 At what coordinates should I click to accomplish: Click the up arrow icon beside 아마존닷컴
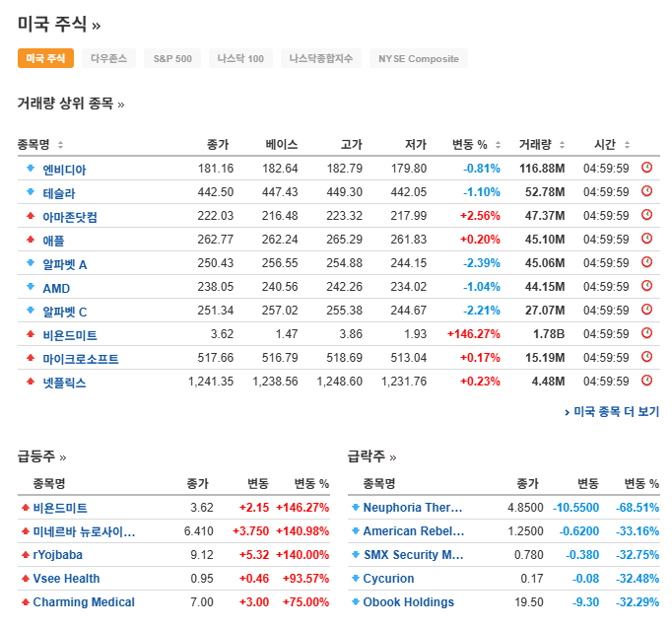click(31, 215)
